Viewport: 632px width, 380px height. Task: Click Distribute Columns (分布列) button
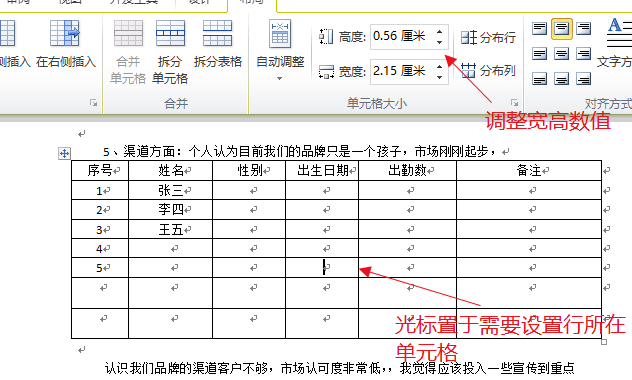pyautogui.click(x=488, y=71)
